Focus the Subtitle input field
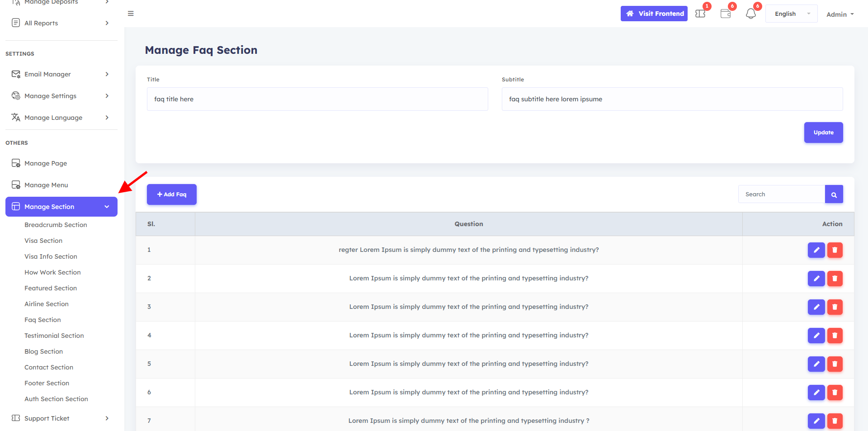This screenshot has height=431, width=868. [672, 99]
